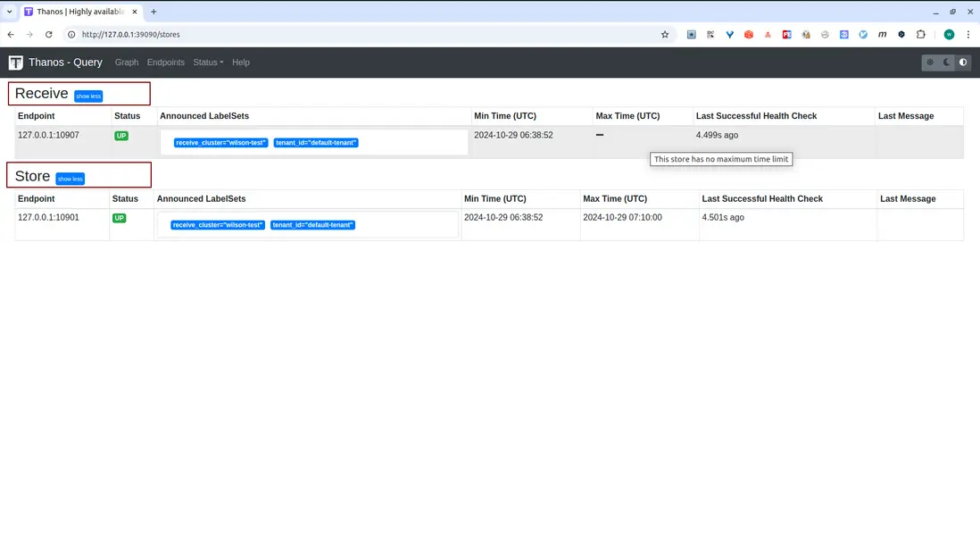Click '4.499s ago' health check value

(x=717, y=135)
